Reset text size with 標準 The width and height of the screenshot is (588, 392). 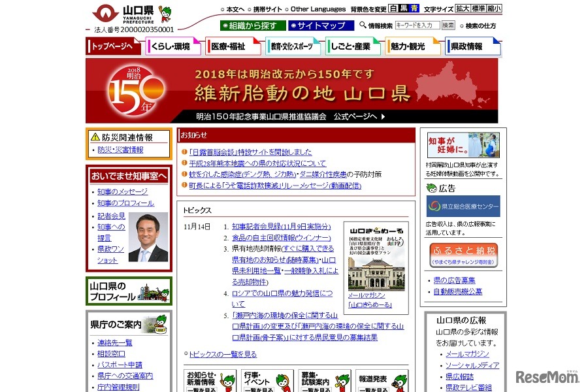[x=478, y=8]
